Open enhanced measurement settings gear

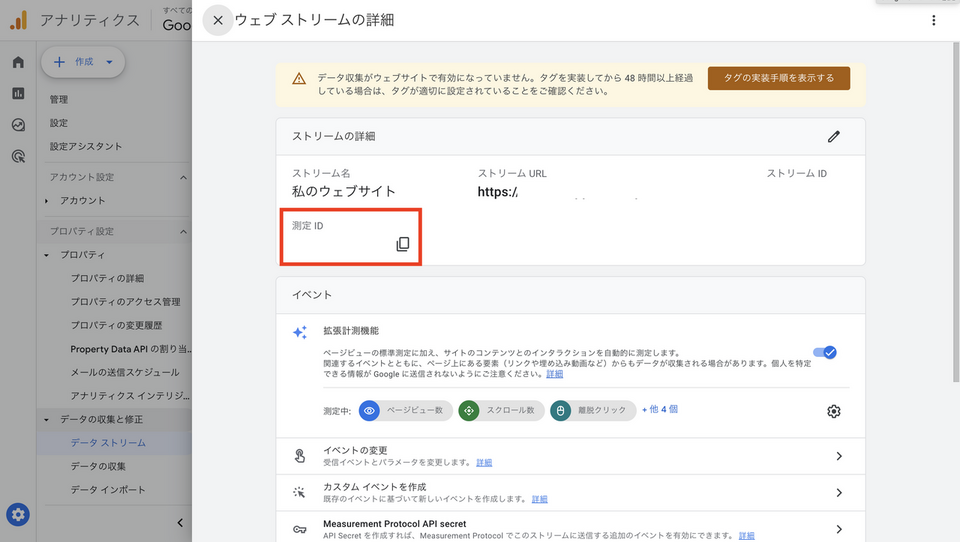coord(834,411)
